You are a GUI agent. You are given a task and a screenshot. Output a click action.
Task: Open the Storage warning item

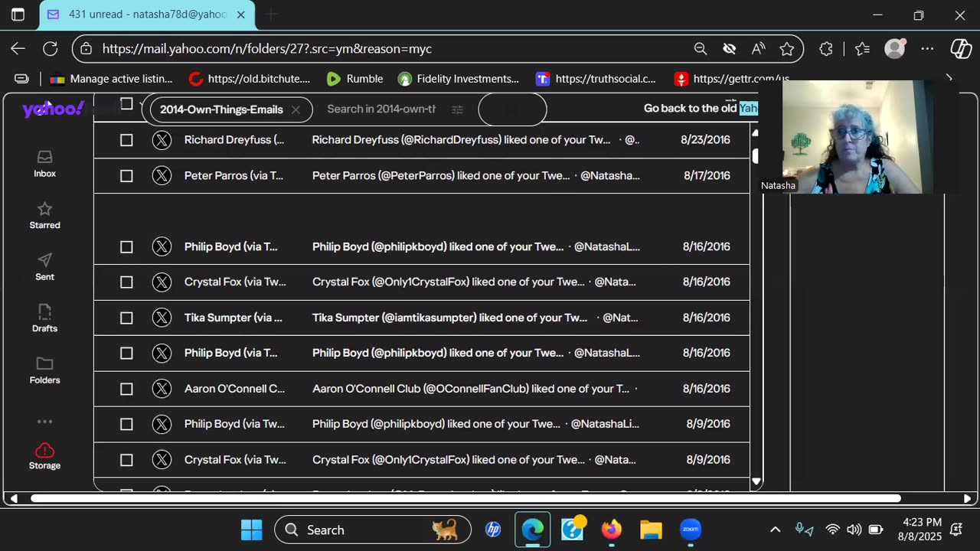point(45,456)
